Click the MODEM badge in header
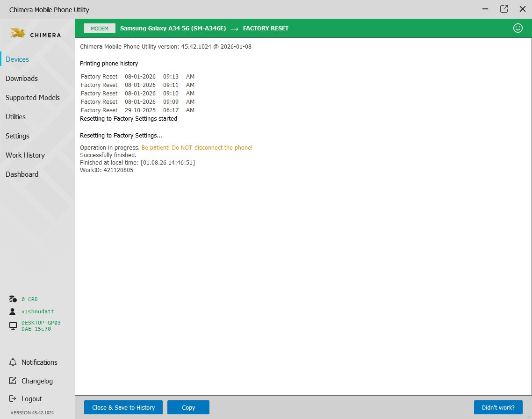 click(100, 29)
